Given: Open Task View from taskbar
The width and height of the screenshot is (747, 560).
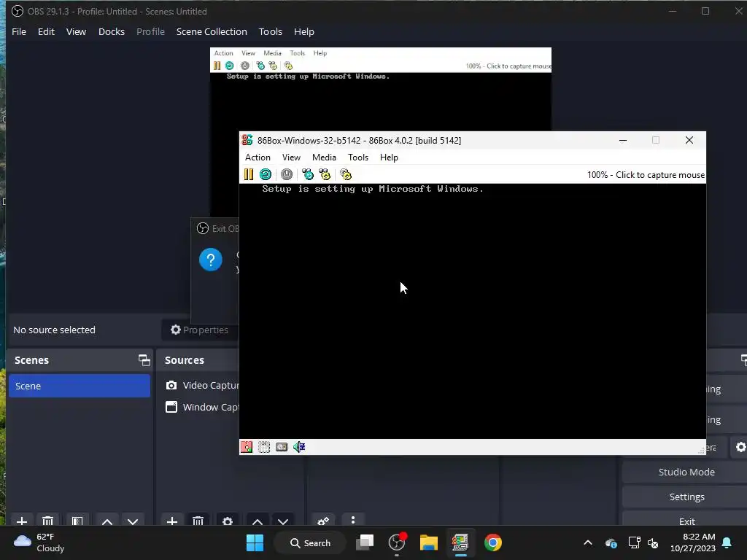Looking at the screenshot, I should pos(365,542).
